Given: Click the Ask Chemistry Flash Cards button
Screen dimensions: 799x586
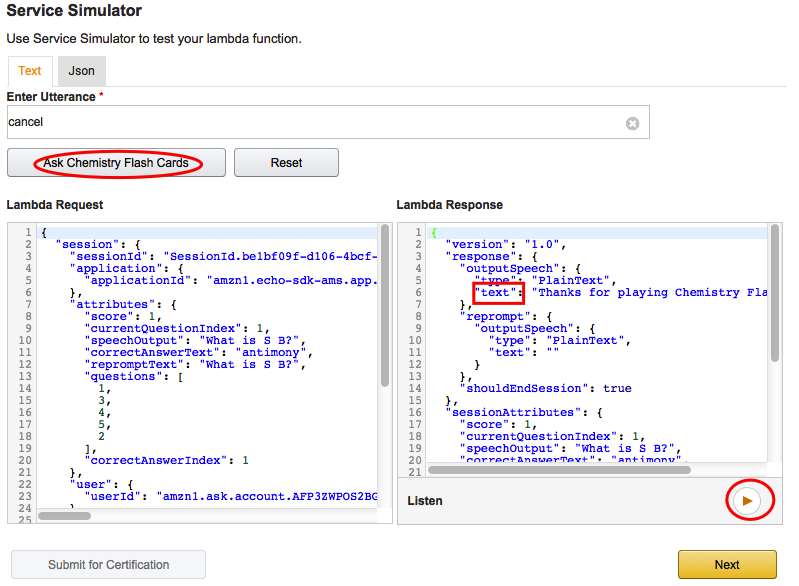Looking at the screenshot, I should pyautogui.click(x=116, y=163).
